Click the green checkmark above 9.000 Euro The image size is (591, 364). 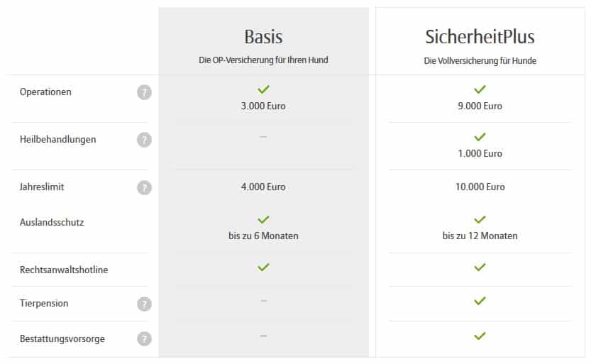tap(480, 89)
